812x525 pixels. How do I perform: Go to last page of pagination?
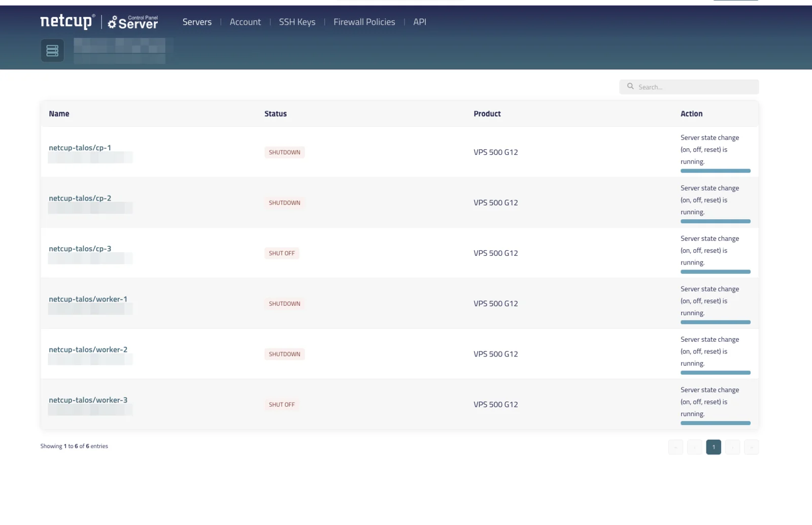pos(751,447)
